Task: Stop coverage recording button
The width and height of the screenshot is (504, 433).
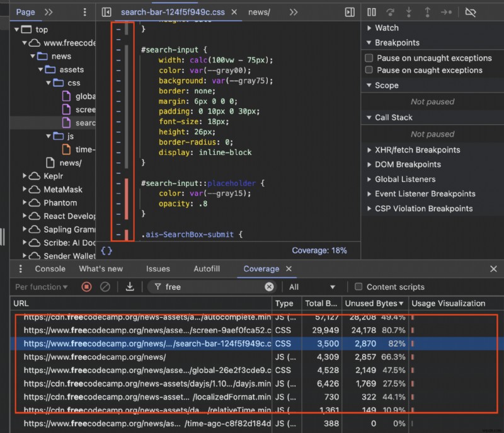Action: [x=86, y=287]
